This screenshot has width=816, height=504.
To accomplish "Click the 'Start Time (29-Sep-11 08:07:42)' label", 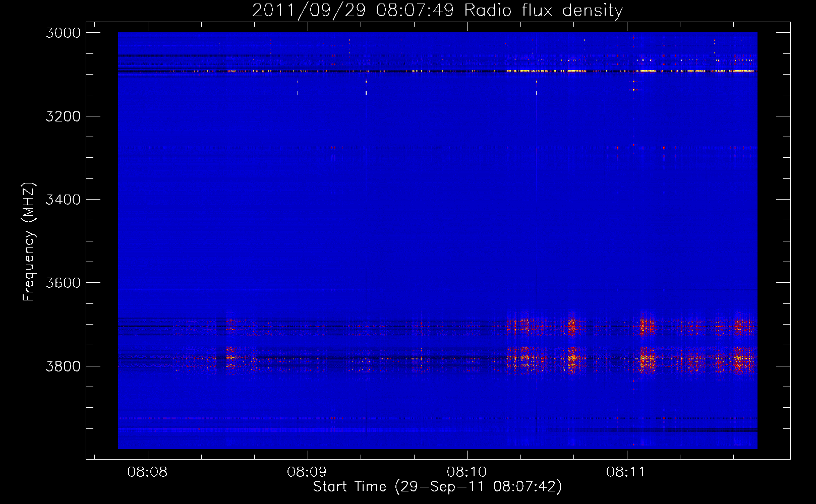I will point(437,487).
